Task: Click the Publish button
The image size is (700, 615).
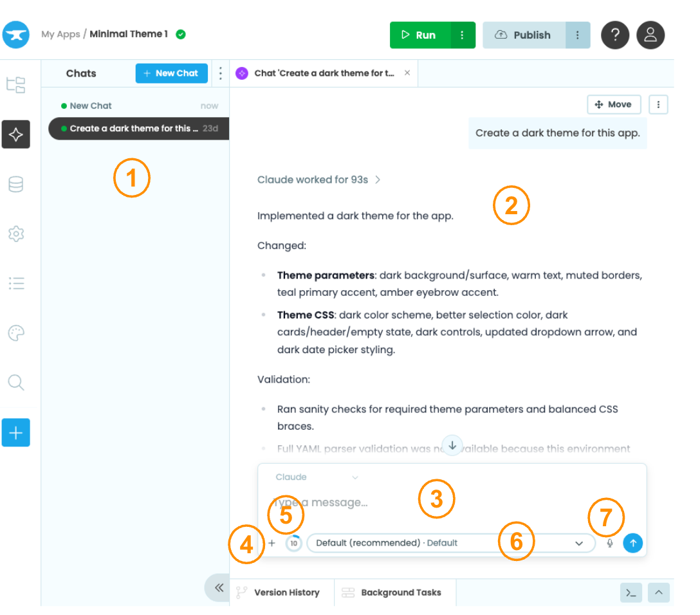Action: pos(524,35)
